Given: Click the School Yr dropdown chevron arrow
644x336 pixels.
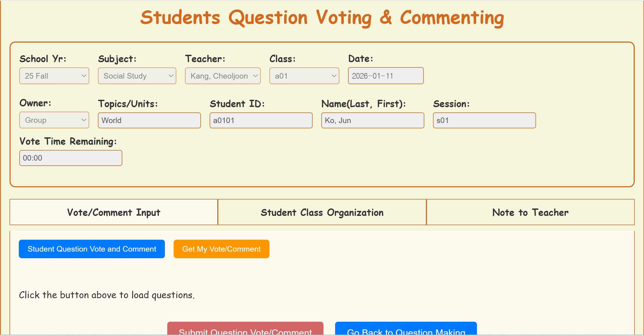Looking at the screenshot, I should (x=84, y=76).
